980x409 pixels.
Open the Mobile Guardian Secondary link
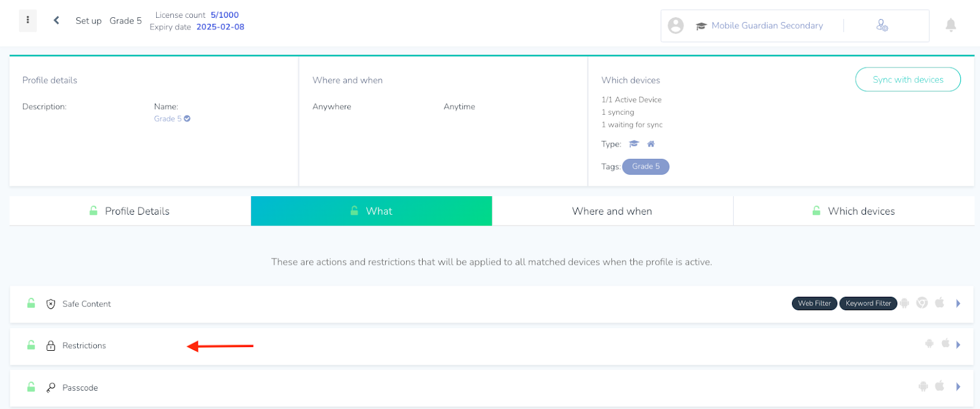point(767,26)
